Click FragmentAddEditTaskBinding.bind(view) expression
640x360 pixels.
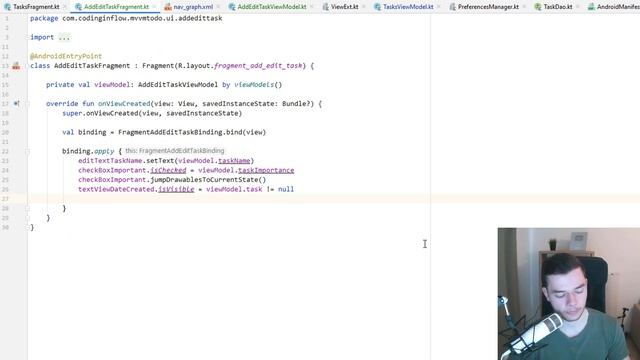pyautogui.click(x=192, y=132)
